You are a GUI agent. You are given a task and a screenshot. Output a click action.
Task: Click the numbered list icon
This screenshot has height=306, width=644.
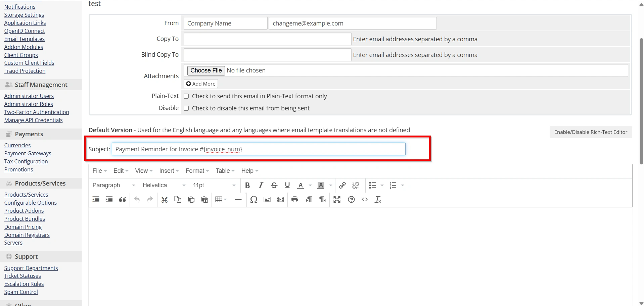click(x=393, y=185)
